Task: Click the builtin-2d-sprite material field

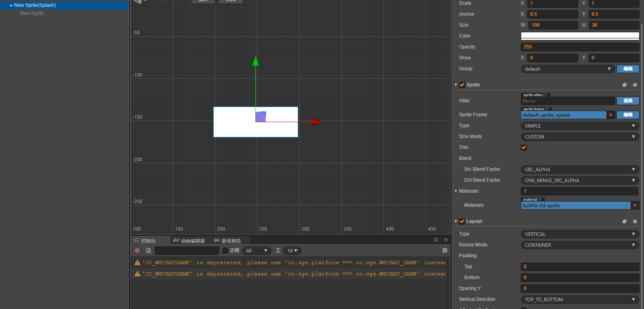Action: pyautogui.click(x=576, y=206)
